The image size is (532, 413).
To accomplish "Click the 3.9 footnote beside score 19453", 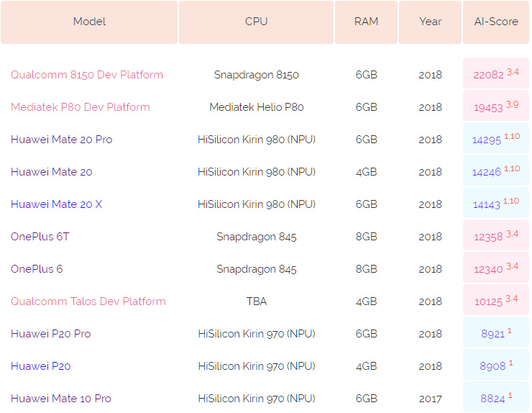I will [513, 104].
